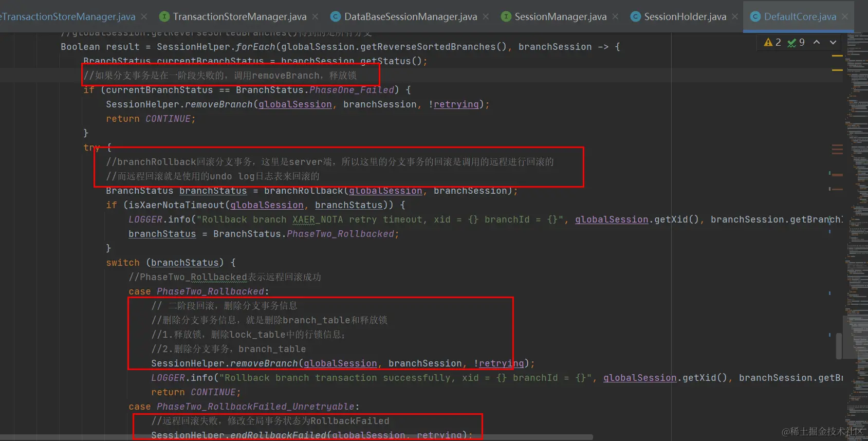Click 'Rollback branch transaction successfully' log string

pyautogui.click(x=338, y=378)
